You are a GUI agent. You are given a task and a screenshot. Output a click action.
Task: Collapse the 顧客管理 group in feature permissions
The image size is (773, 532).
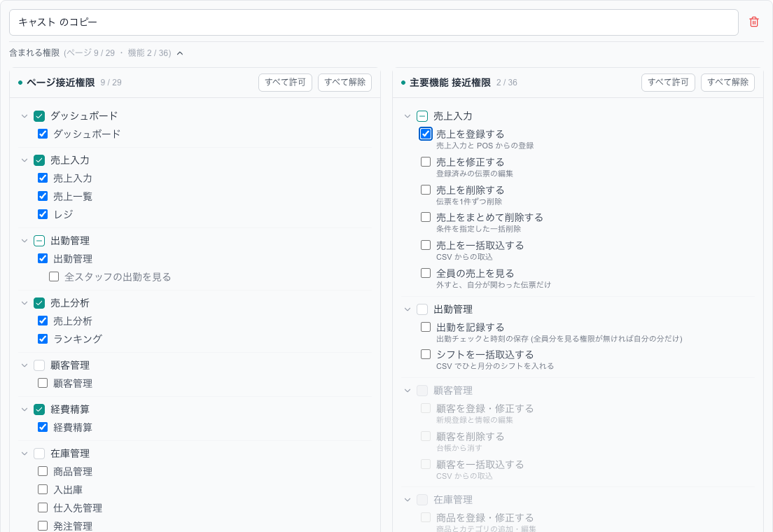tap(408, 391)
